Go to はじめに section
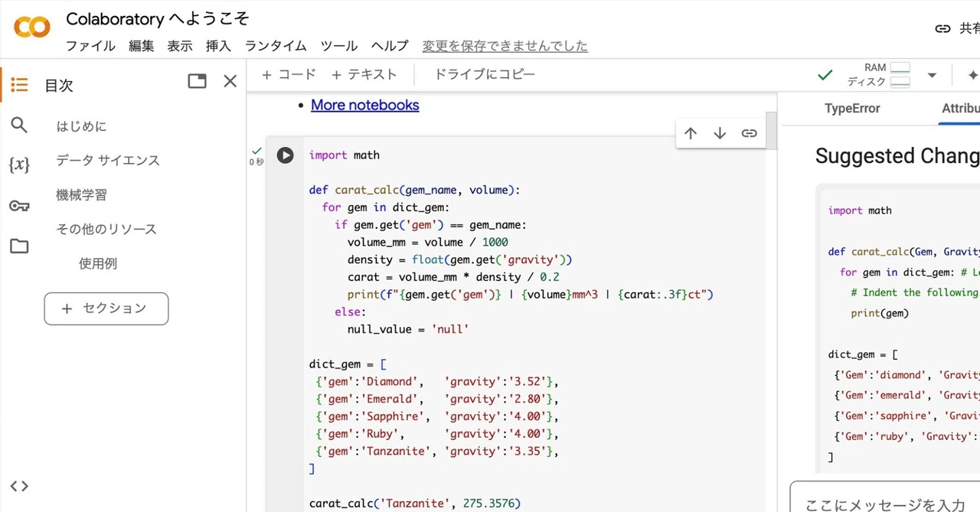The image size is (980, 512). (x=81, y=126)
